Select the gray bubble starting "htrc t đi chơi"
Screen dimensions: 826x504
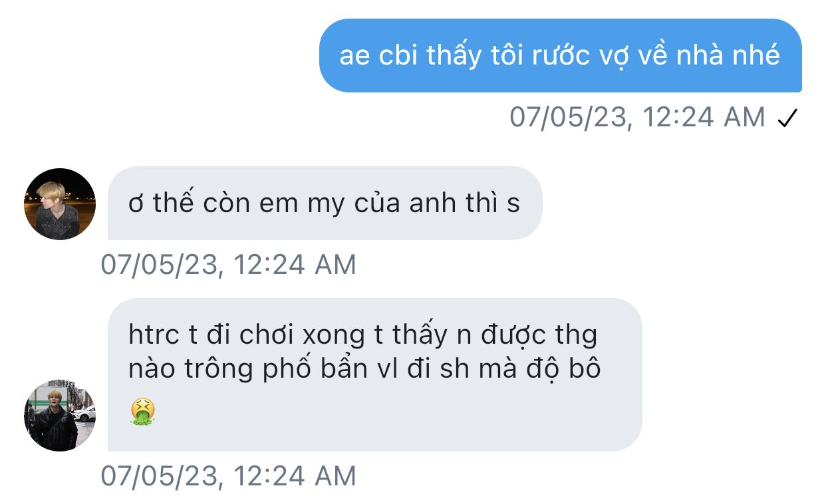click(375, 374)
